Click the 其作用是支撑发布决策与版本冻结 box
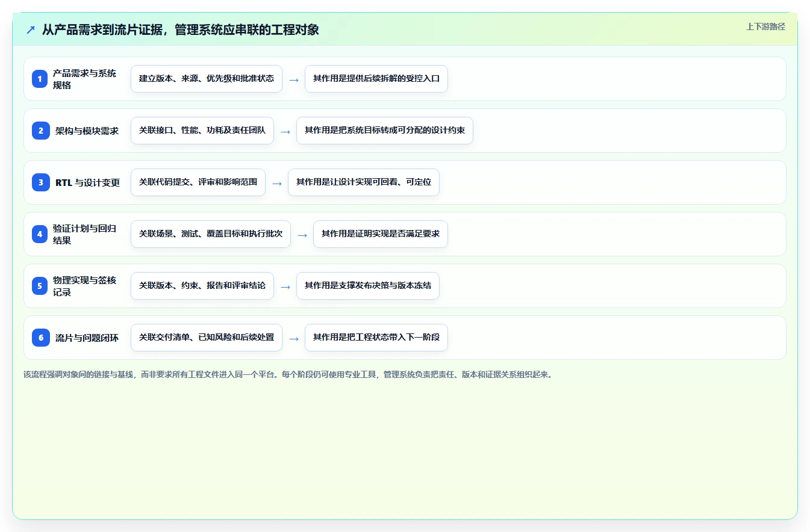Screen dimensions: 810x532 368,286
